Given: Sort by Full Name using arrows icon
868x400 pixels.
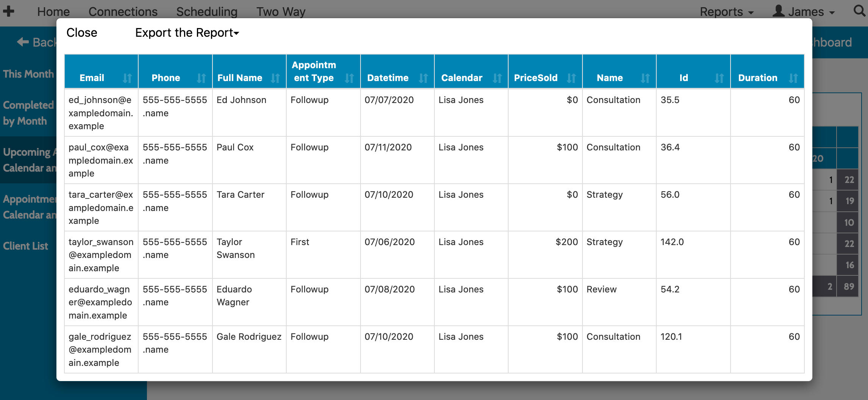Looking at the screenshot, I should tap(275, 78).
